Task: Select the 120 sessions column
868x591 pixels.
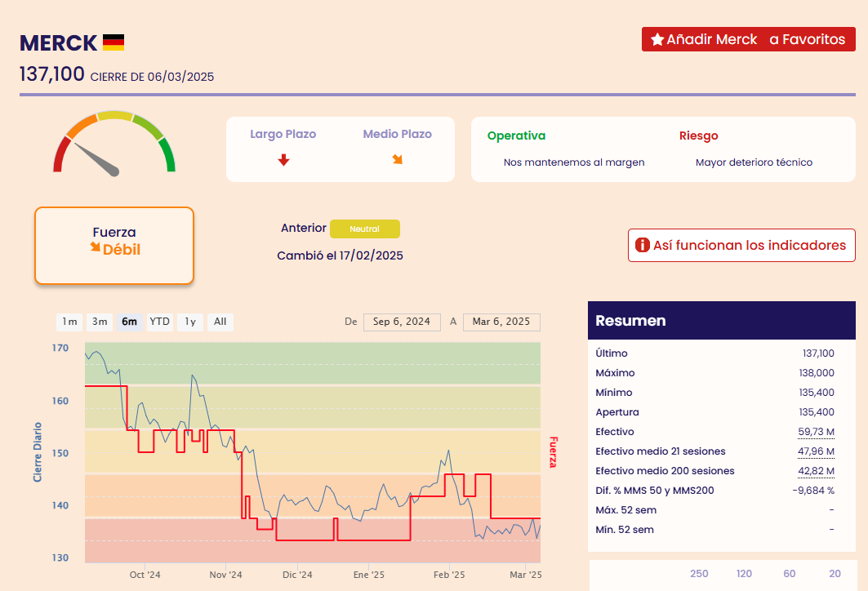Action: click(744, 574)
